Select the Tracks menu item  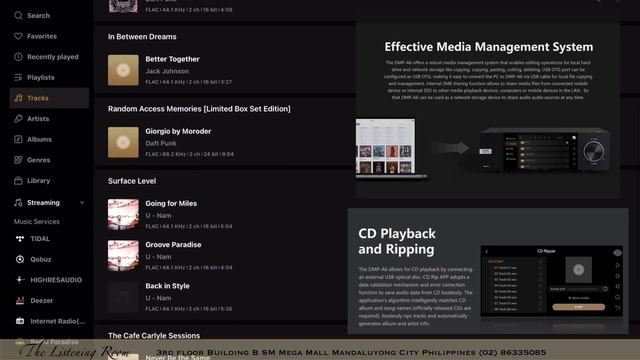coord(49,98)
